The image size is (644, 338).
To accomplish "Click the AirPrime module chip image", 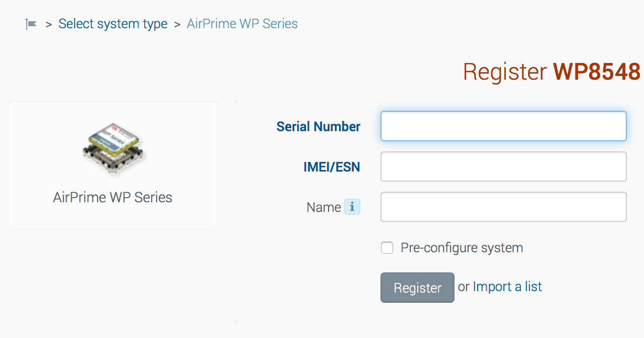I will tap(113, 149).
